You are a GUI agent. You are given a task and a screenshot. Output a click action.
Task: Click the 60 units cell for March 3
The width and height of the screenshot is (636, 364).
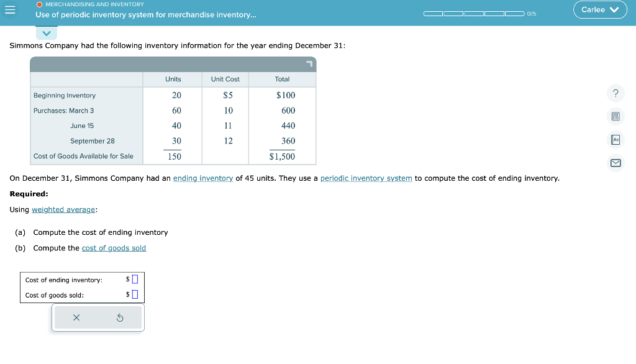click(x=176, y=111)
